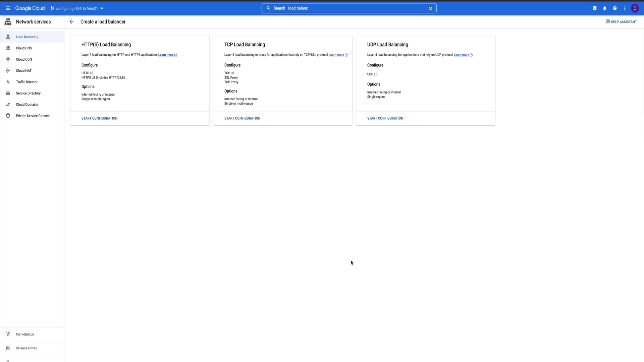Select Service Directory in sidebar
This screenshot has width=644, height=362.
coord(28,94)
